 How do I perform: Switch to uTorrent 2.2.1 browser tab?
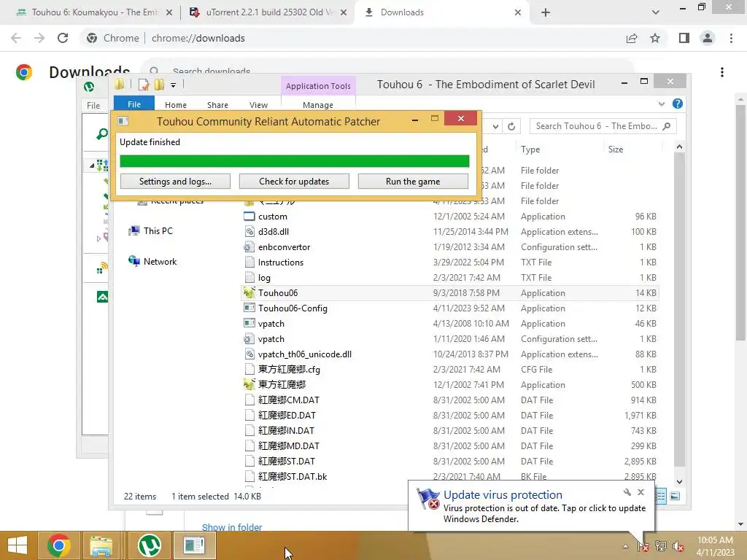[268, 12]
